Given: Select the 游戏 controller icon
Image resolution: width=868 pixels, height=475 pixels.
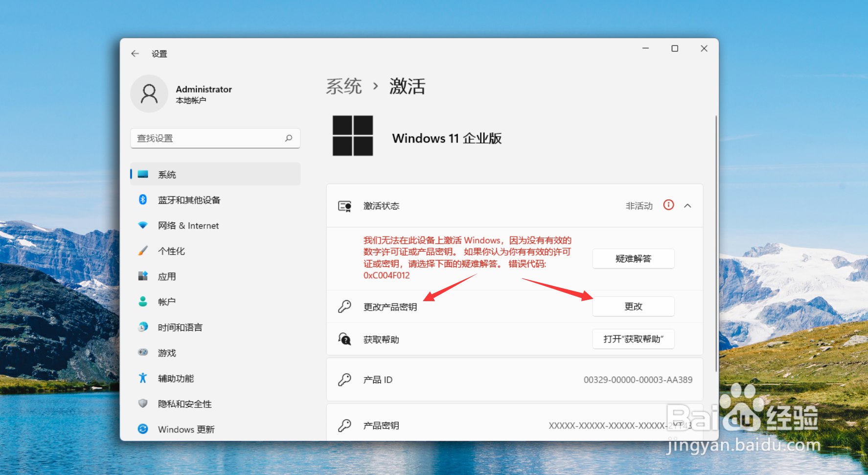Looking at the screenshot, I should coord(143,352).
